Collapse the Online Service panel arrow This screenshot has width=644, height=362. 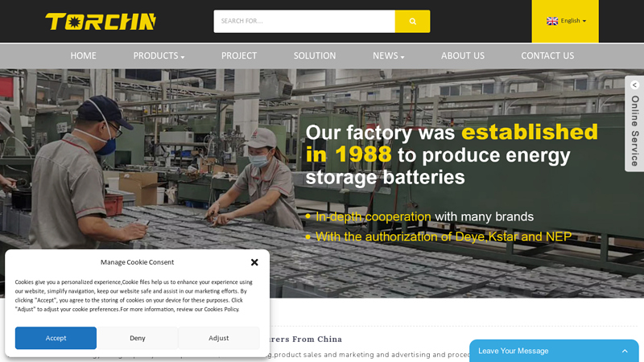[634, 85]
